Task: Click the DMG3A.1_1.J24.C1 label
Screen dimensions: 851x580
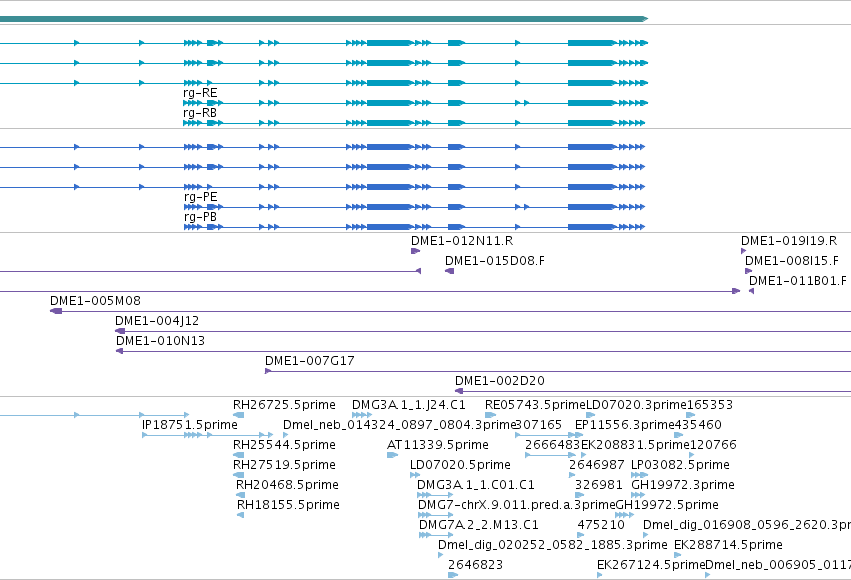Action: click(x=409, y=405)
